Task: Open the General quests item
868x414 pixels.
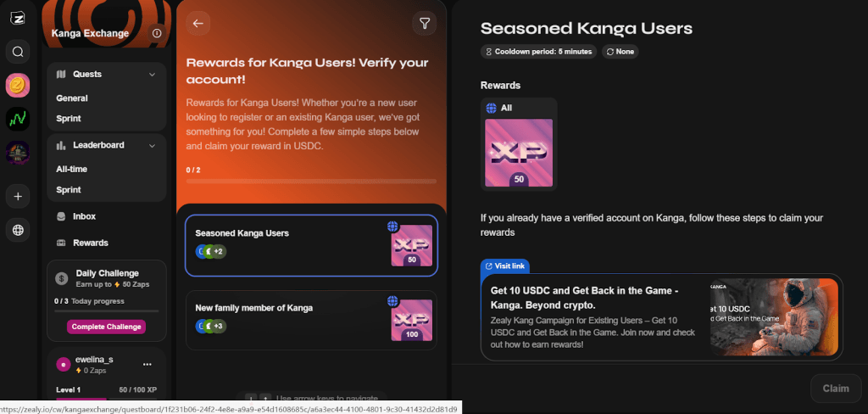Action: [x=72, y=98]
